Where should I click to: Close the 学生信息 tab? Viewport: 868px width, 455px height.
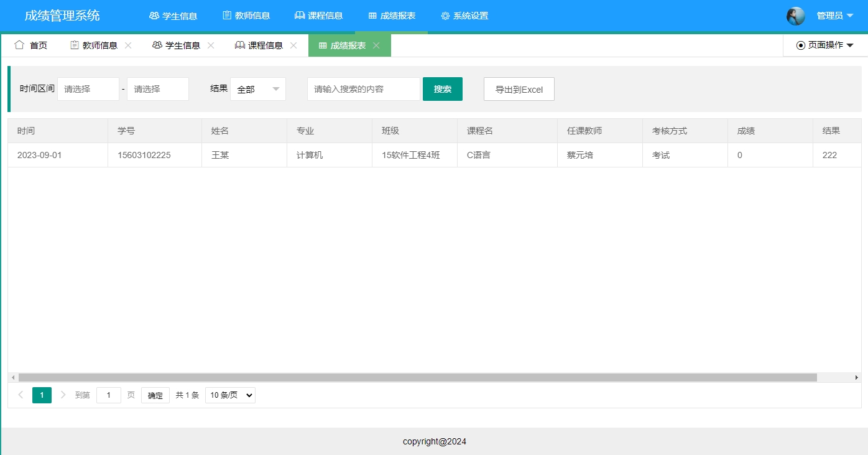point(211,45)
